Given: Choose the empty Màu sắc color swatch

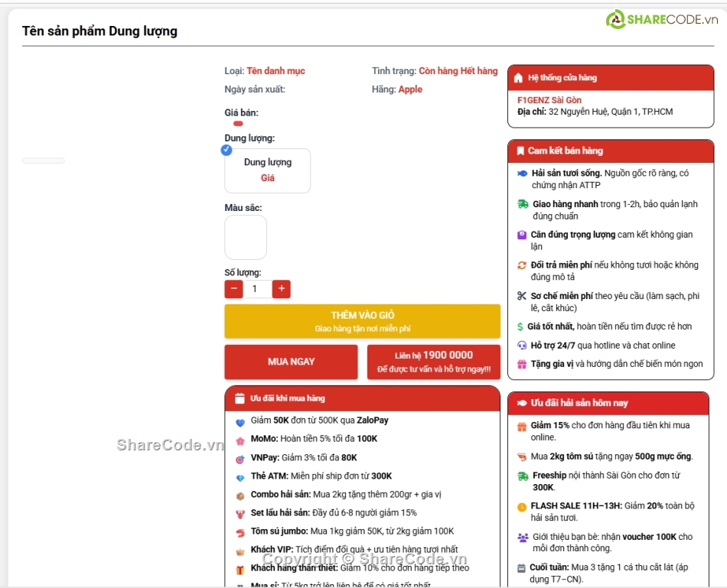Looking at the screenshot, I should pyautogui.click(x=246, y=237).
